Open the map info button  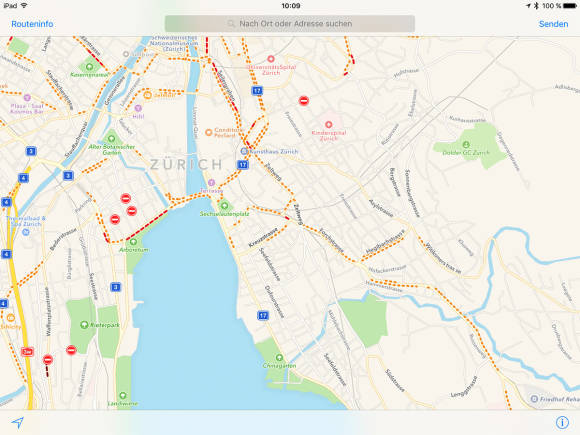(562, 422)
